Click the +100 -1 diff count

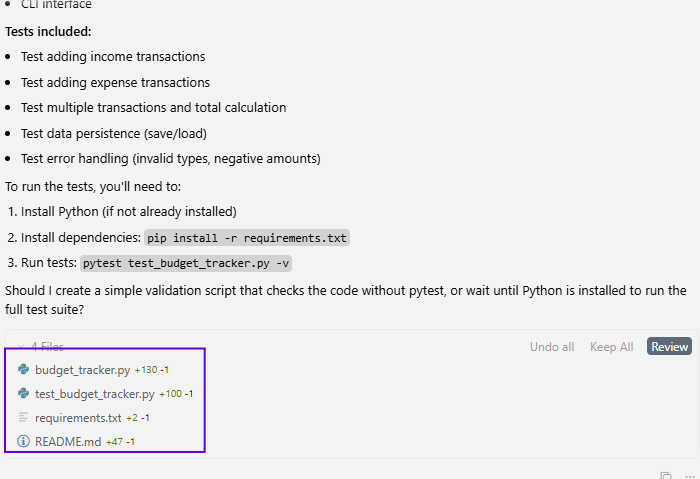tap(176, 394)
